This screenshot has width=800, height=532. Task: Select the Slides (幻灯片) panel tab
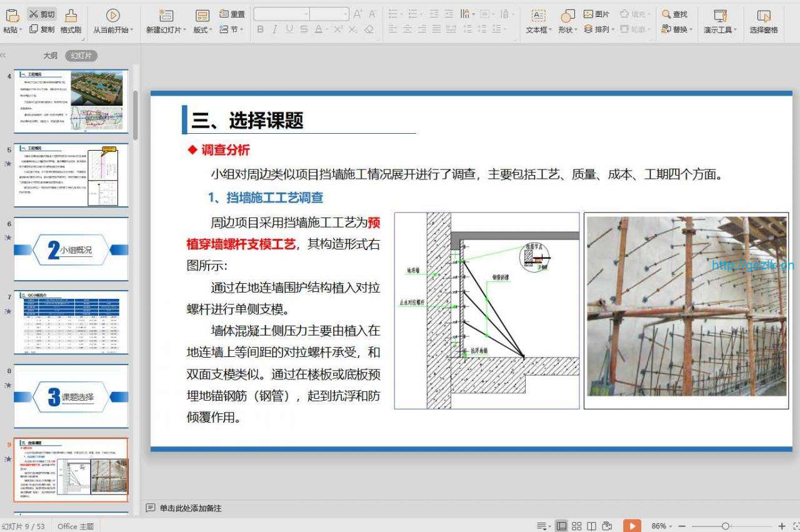(x=81, y=56)
